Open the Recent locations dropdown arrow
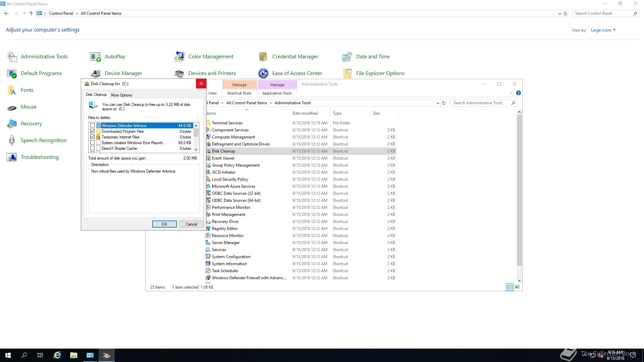 (x=24, y=13)
